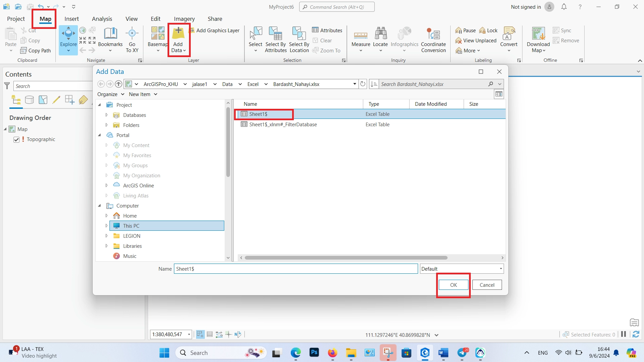The image size is (644, 362).
Task: Switch to the View tab
Action: click(132, 19)
